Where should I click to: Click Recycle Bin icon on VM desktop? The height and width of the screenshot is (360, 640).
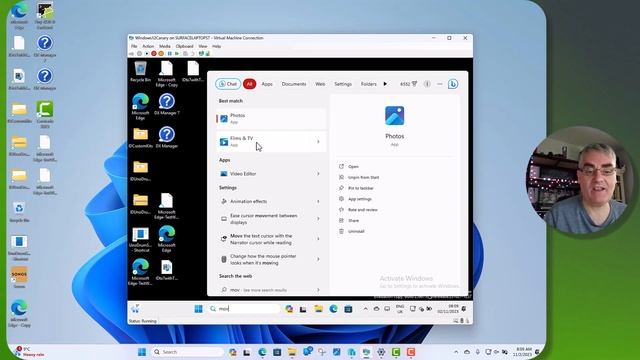pyautogui.click(x=140, y=71)
